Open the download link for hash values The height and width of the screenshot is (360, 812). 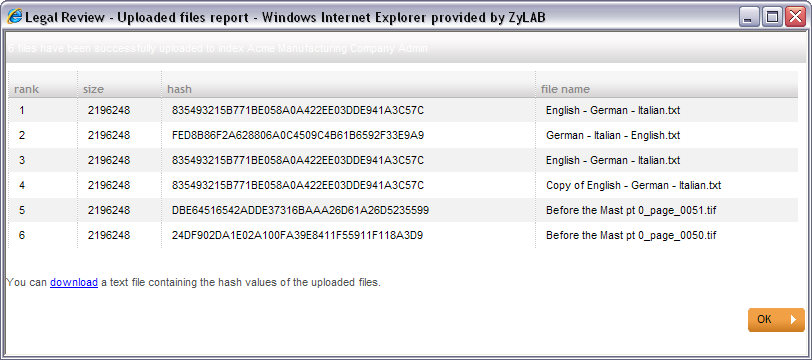(x=74, y=282)
